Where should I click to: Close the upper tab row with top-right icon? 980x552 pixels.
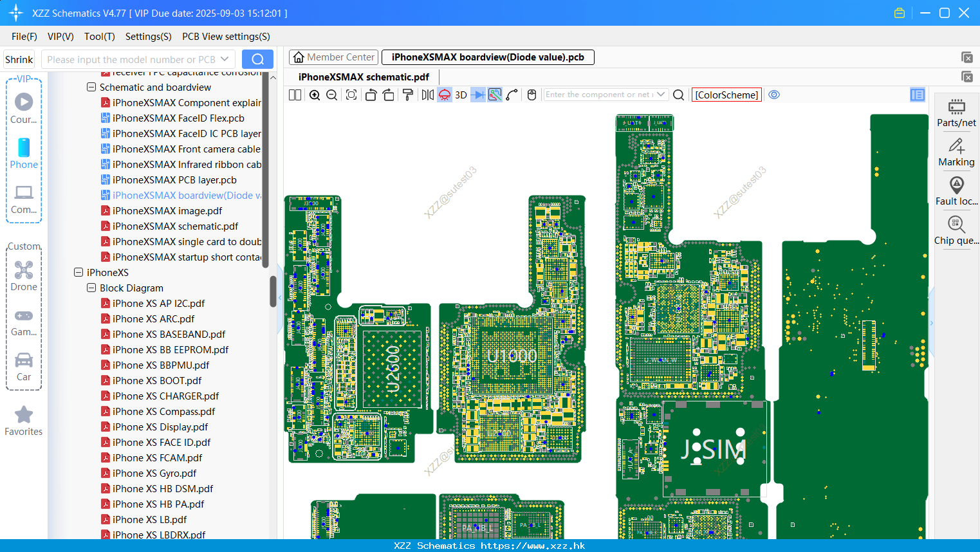pos(966,57)
